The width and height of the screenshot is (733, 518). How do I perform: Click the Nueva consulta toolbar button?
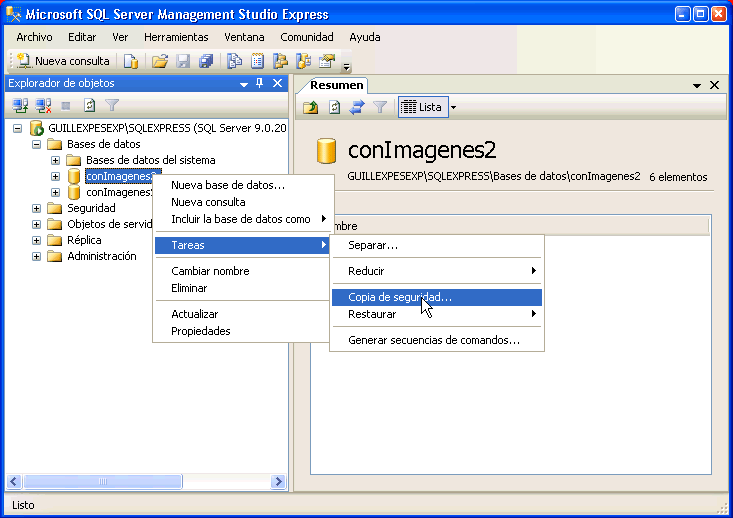[62, 62]
